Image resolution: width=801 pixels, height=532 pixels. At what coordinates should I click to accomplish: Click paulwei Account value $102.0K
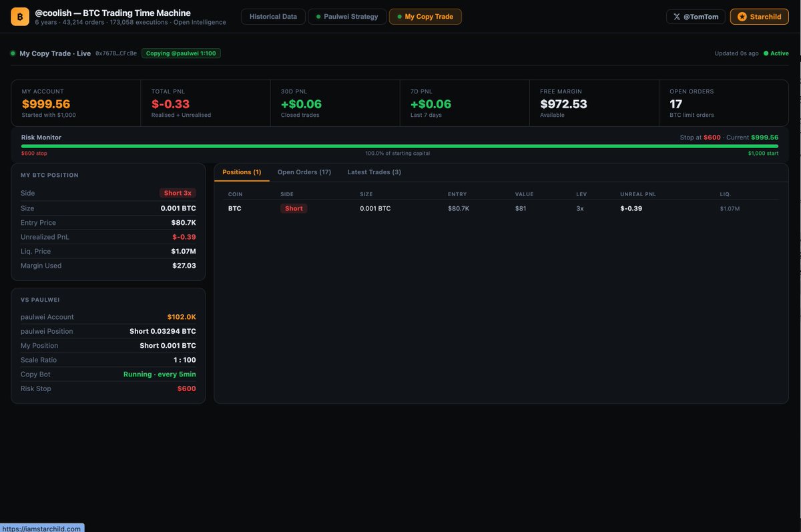pos(182,317)
